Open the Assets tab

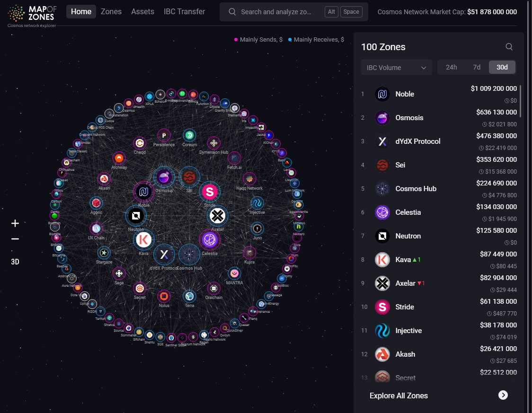point(142,11)
